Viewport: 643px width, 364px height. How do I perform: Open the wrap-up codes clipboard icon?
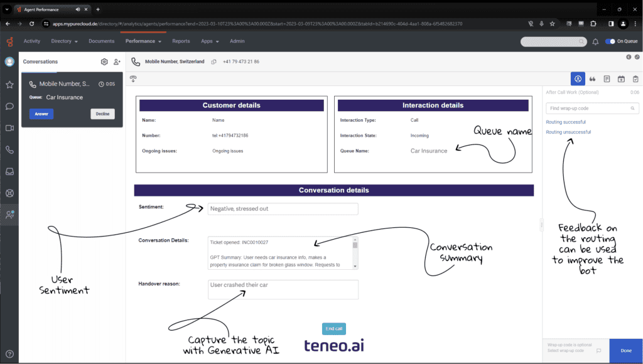635,79
